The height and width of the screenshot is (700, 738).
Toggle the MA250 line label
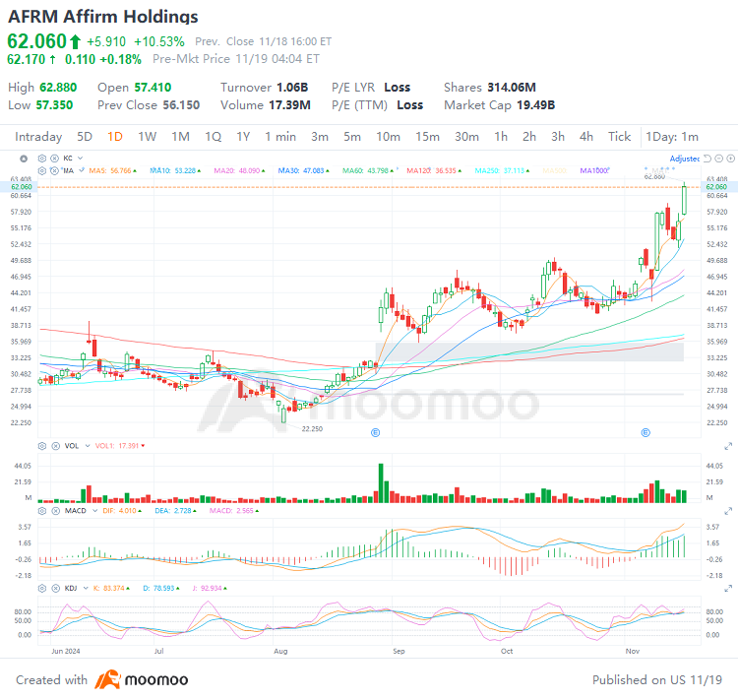click(502, 170)
